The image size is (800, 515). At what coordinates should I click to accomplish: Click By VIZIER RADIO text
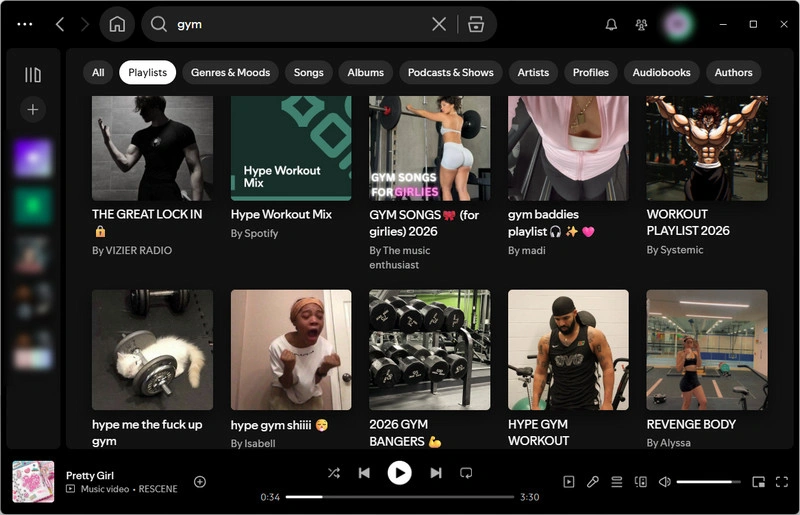point(132,251)
